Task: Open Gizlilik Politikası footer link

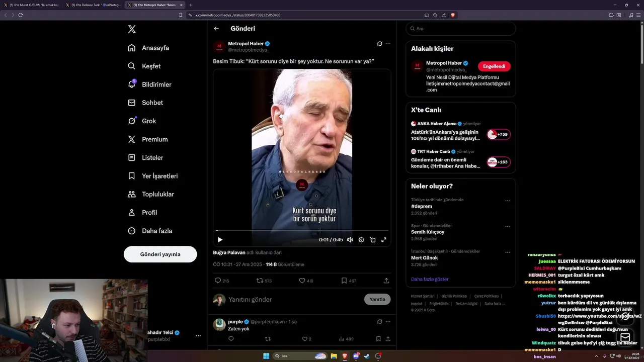Action: [x=454, y=296]
